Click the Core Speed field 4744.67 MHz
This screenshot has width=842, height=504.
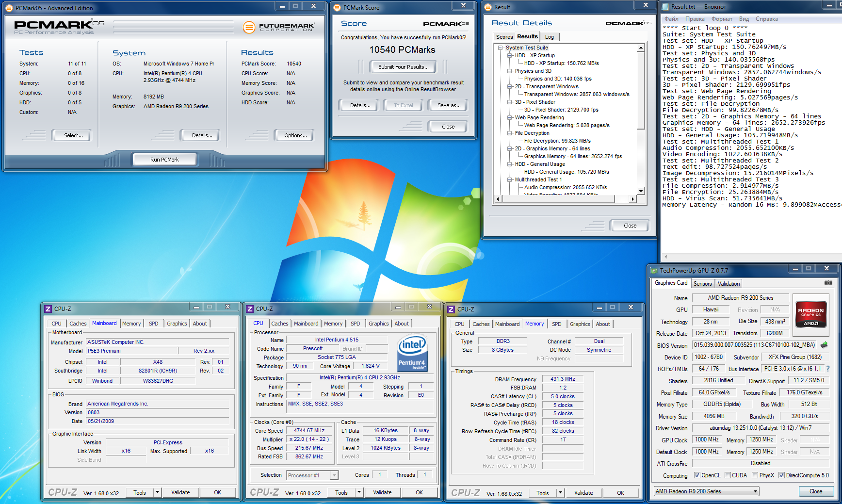[x=309, y=431]
